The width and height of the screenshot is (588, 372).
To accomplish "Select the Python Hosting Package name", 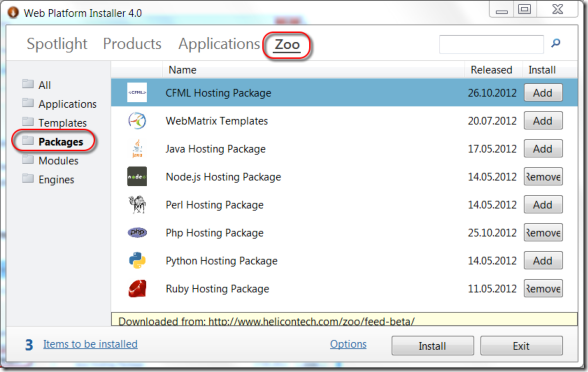I will tap(222, 261).
